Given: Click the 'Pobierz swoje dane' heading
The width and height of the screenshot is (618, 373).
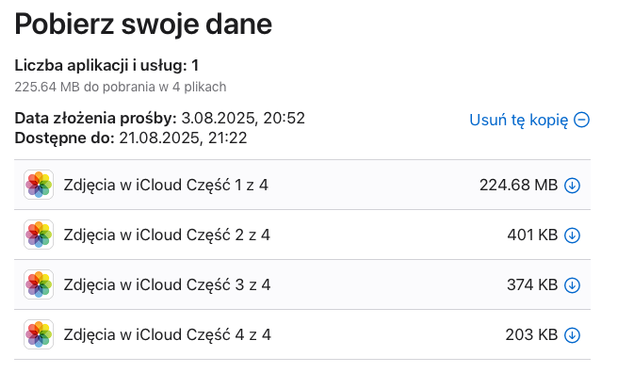Looking at the screenshot, I should (143, 24).
